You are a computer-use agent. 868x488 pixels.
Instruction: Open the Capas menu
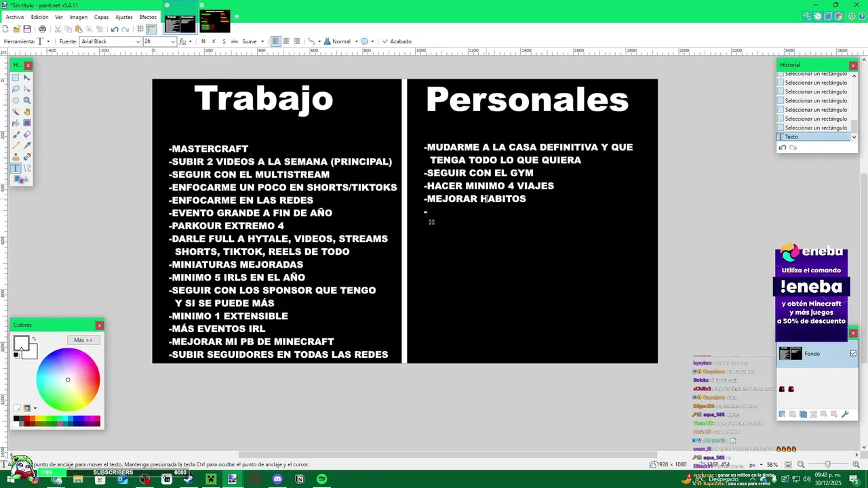(101, 17)
